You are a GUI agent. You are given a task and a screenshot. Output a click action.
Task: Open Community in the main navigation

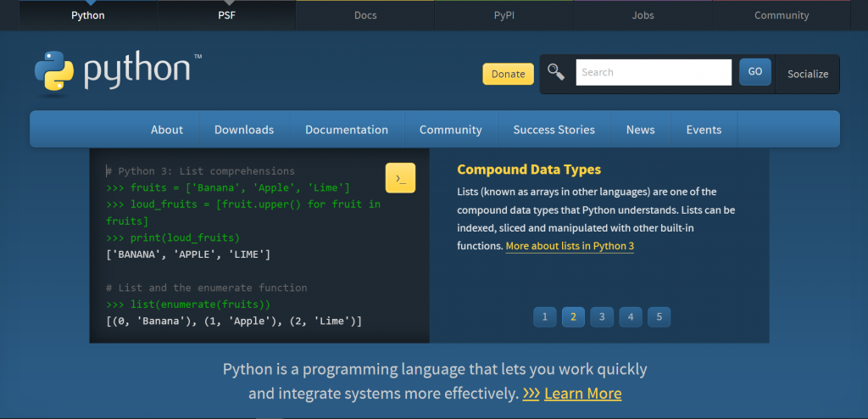click(451, 130)
